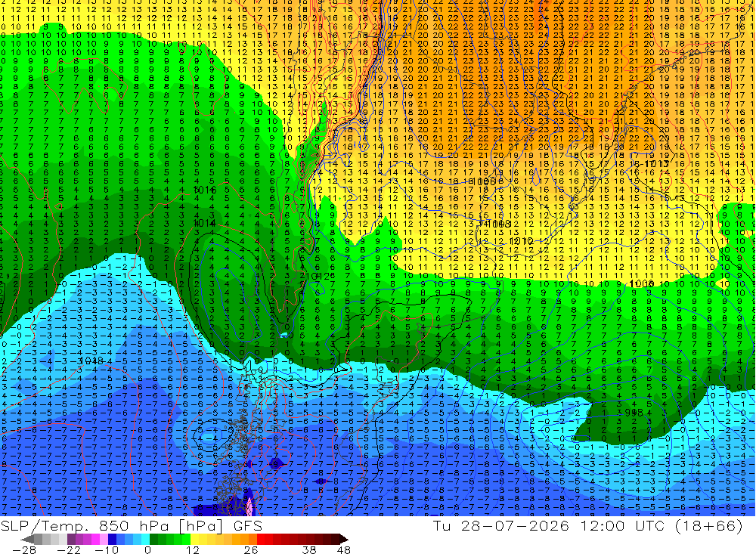The width and height of the screenshot is (756, 554).
Task: Click the 'SLP/Temp. 850 hPa [hPa] GFS' title
Action: pyautogui.click(x=131, y=525)
